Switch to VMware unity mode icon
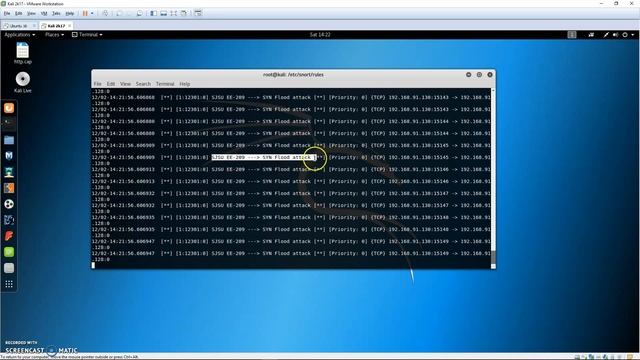 pos(184,13)
